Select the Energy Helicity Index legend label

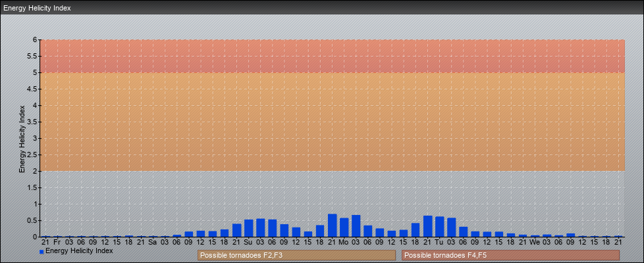79,251
